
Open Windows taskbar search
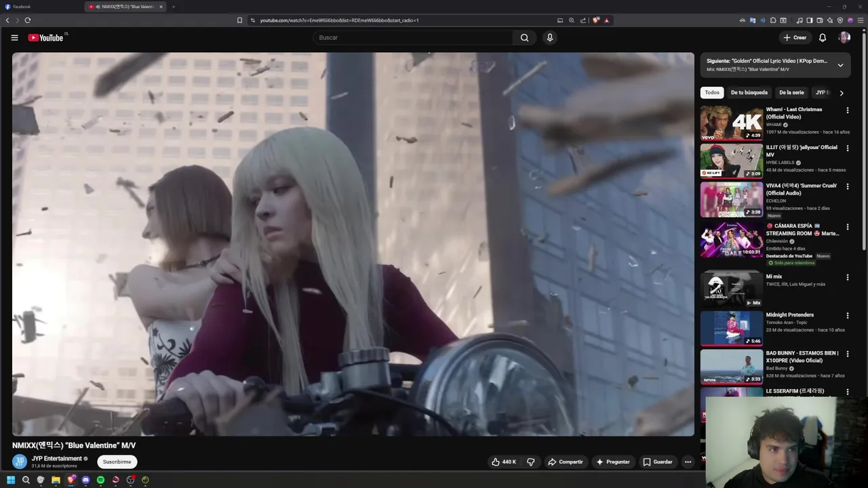pos(26,480)
